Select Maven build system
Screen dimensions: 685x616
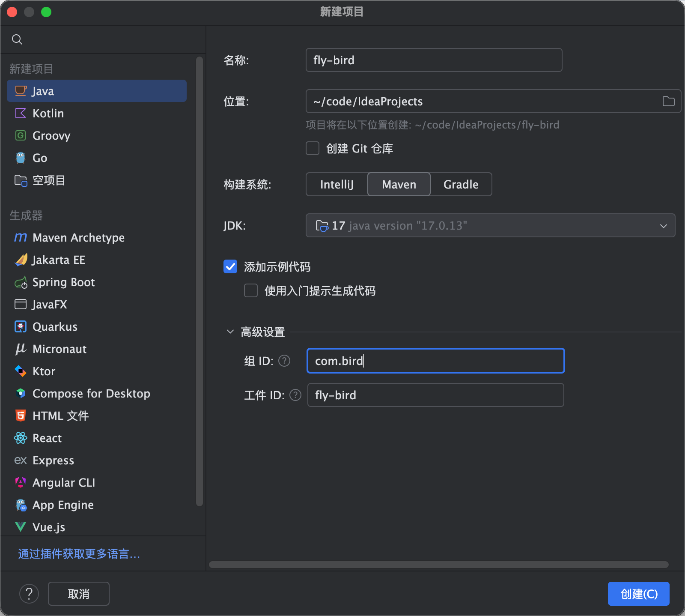point(399,184)
